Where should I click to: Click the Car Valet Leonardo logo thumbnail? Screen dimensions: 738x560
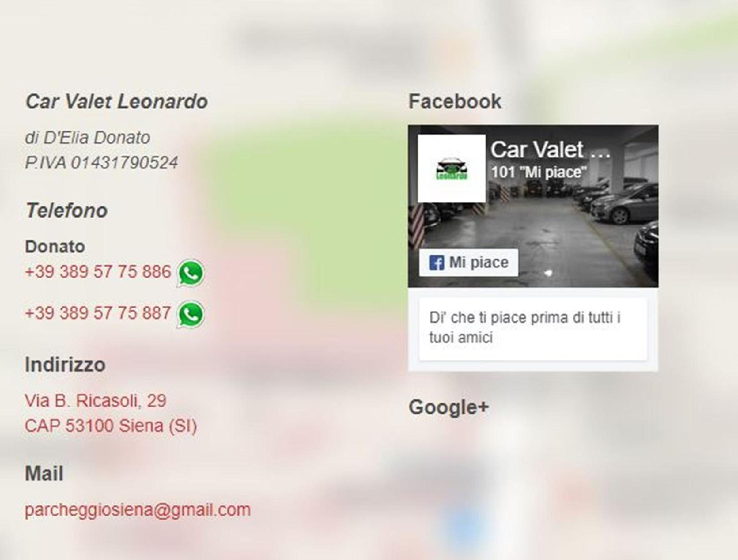click(x=451, y=168)
